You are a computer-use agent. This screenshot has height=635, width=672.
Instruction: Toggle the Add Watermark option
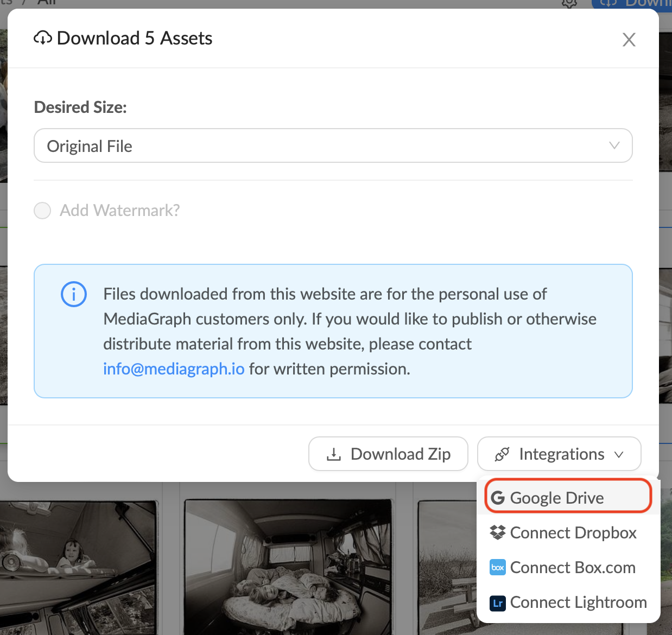42,211
